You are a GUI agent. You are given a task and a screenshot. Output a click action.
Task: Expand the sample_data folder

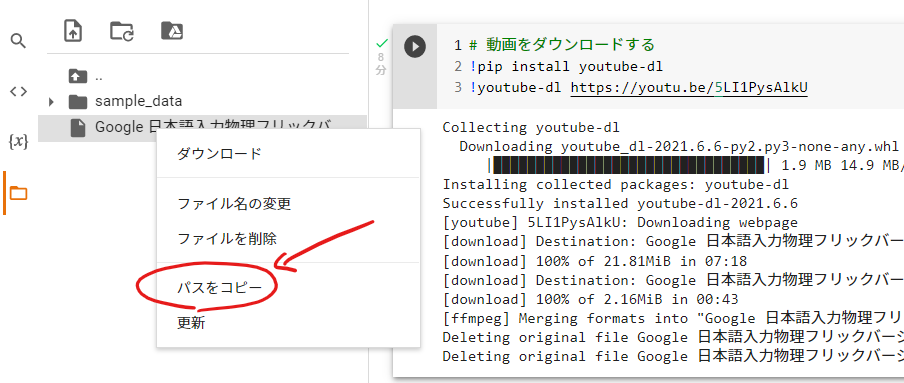click(51, 102)
